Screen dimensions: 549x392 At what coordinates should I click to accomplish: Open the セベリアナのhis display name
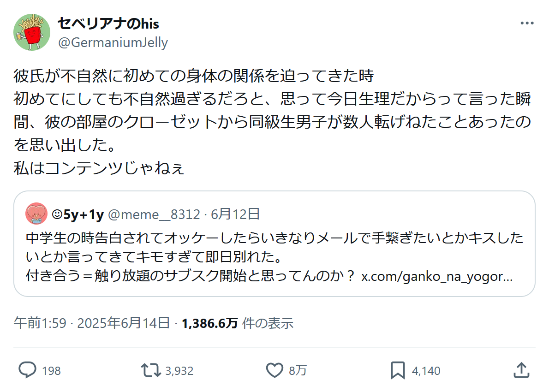coord(108,23)
